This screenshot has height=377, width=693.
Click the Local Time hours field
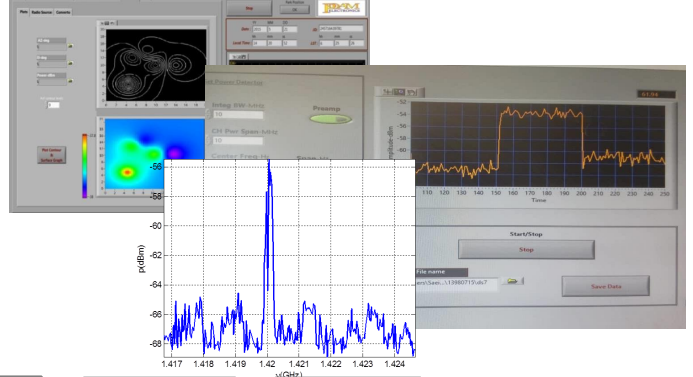(x=259, y=43)
